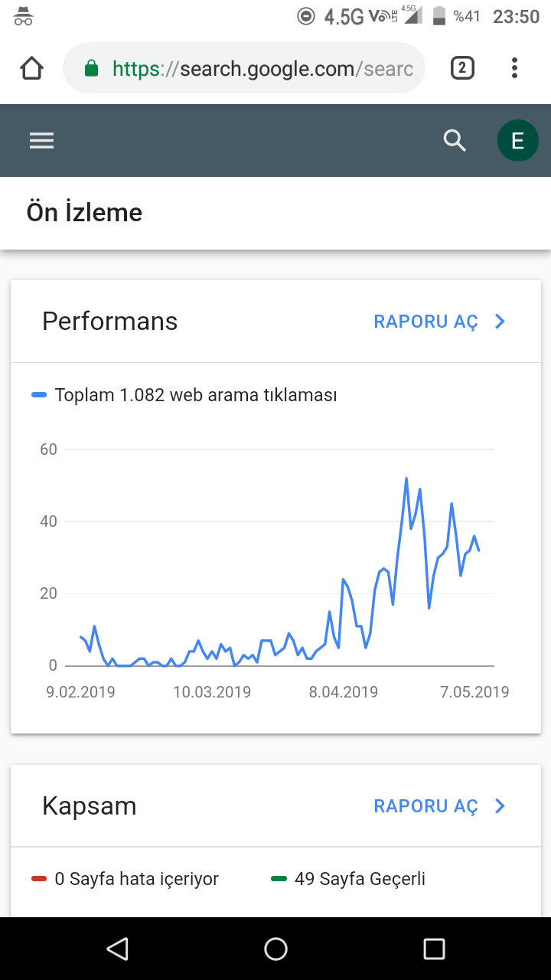Image resolution: width=551 pixels, height=980 pixels.
Task: Toggle the Toplam web arama tıklaması legend
Action: pos(184,395)
